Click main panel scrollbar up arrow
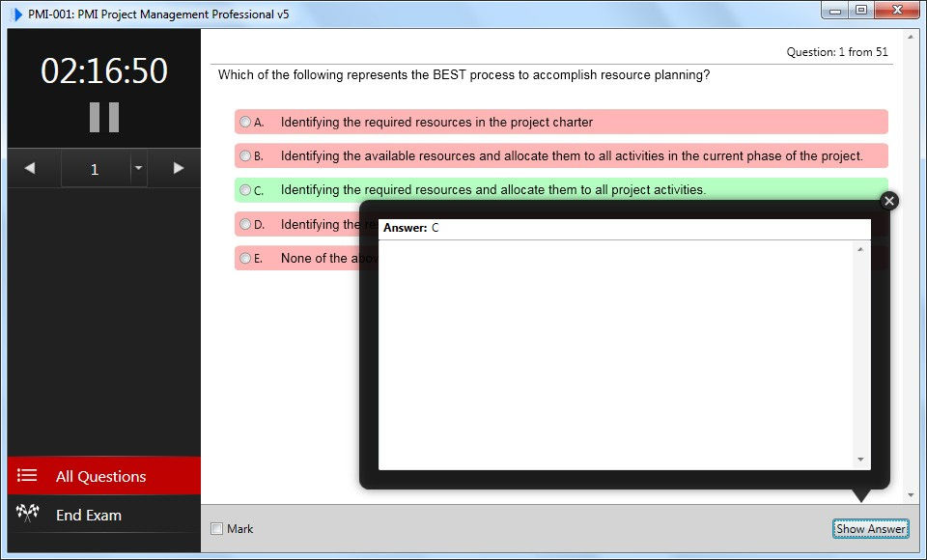Viewport: 927px width, 560px height. (911, 36)
